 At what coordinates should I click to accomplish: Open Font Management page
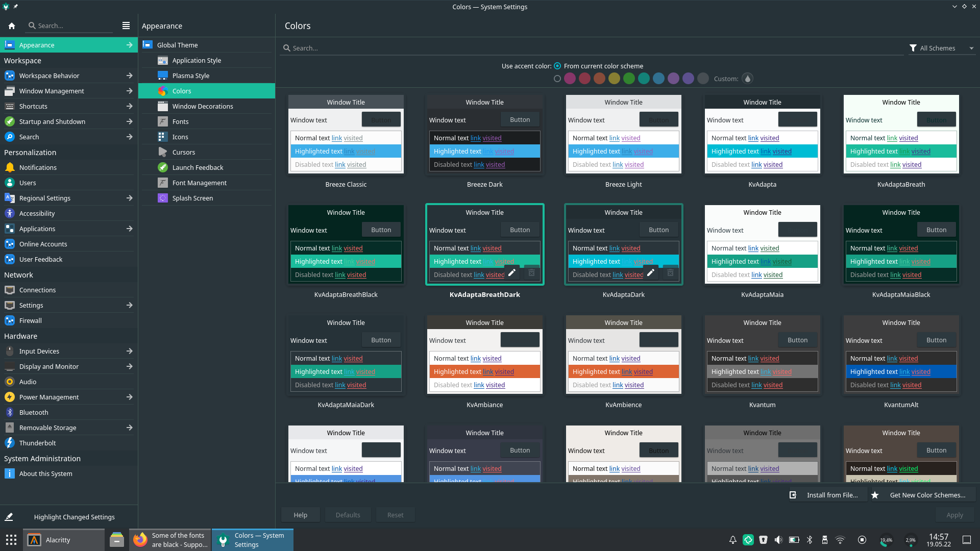pos(207,183)
